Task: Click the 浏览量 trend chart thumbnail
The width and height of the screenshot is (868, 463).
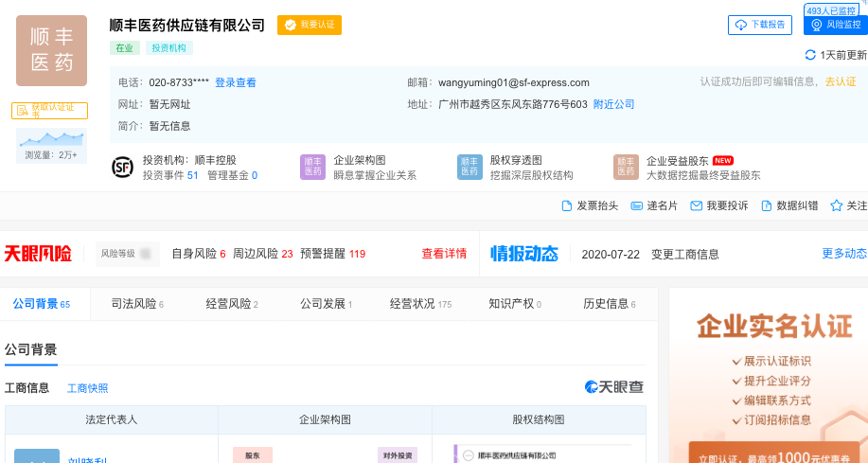Action: click(51, 146)
